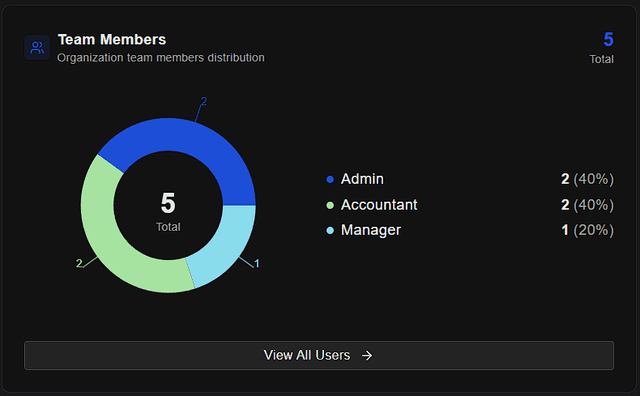The width and height of the screenshot is (640, 396).
Task: Click the team members users icon
Action: [x=37, y=48]
